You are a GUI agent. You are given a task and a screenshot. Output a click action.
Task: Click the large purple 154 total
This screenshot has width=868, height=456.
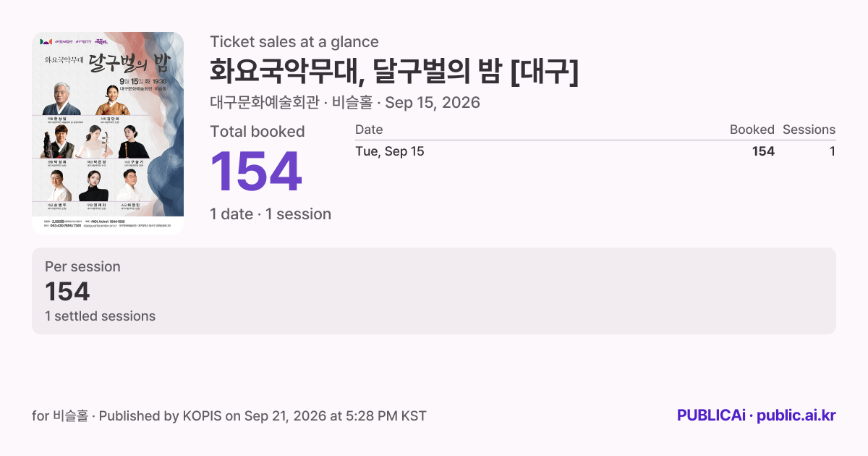[255, 172]
